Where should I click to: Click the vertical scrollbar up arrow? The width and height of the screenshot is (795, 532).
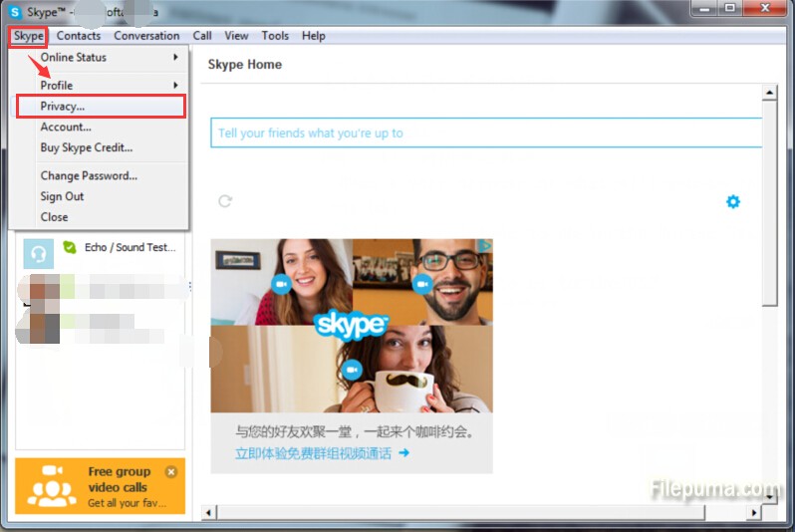coord(769,93)
